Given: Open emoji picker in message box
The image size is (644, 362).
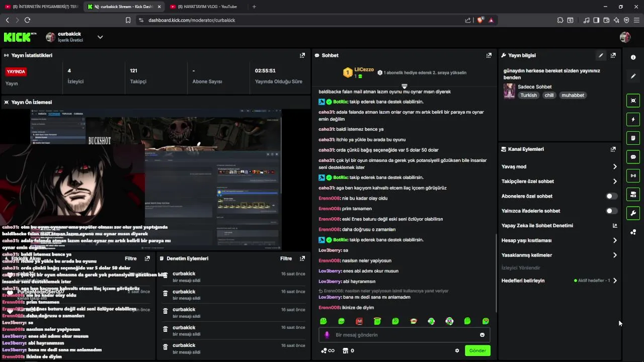Looking at the screenshot, I should coord(482,335).
